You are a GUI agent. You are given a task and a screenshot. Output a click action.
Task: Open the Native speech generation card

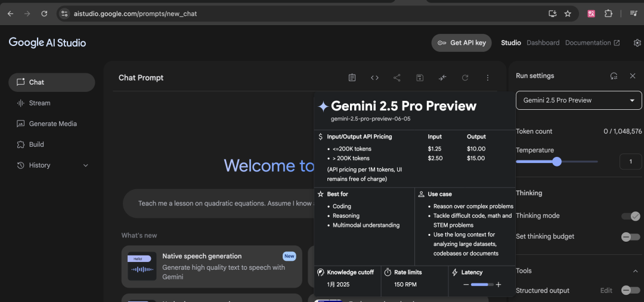pyautogui.click(x=212, y=267)
